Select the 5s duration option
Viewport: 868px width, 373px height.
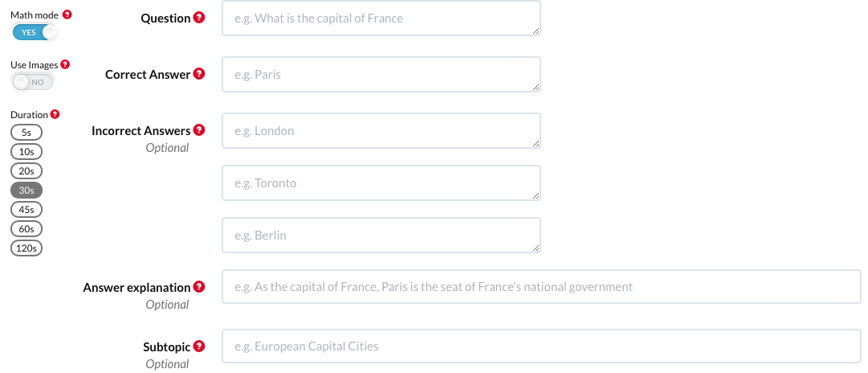[26, 133]
